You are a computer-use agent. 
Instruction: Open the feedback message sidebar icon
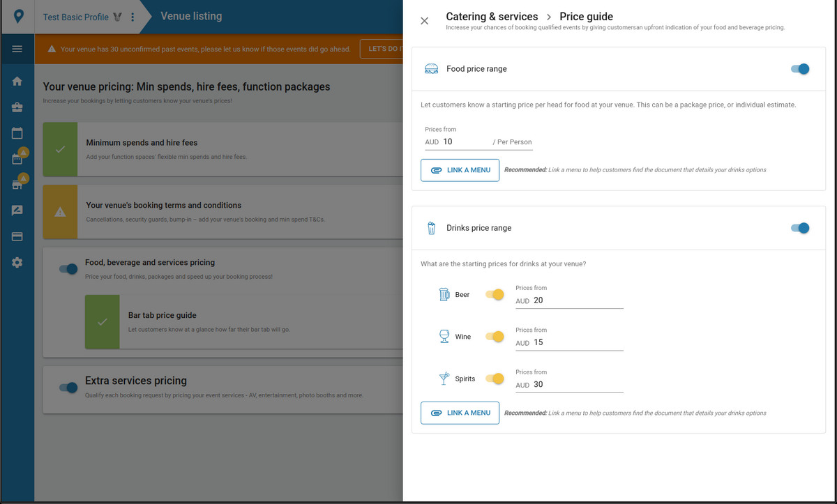tap(17, 211)
